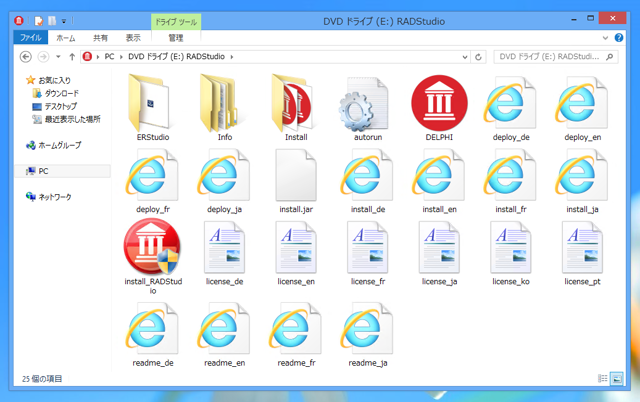Select the deploy_ja file
640x402 pixels.
pyautogui.click(x=224, y=180)
